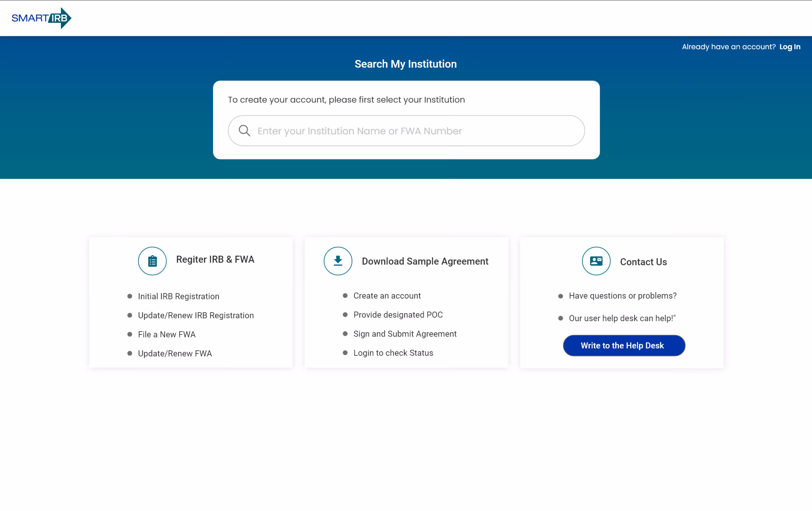Click Initial IRB Registration item
The width and height of the screenshot is (812, 511).
point(178,297)
